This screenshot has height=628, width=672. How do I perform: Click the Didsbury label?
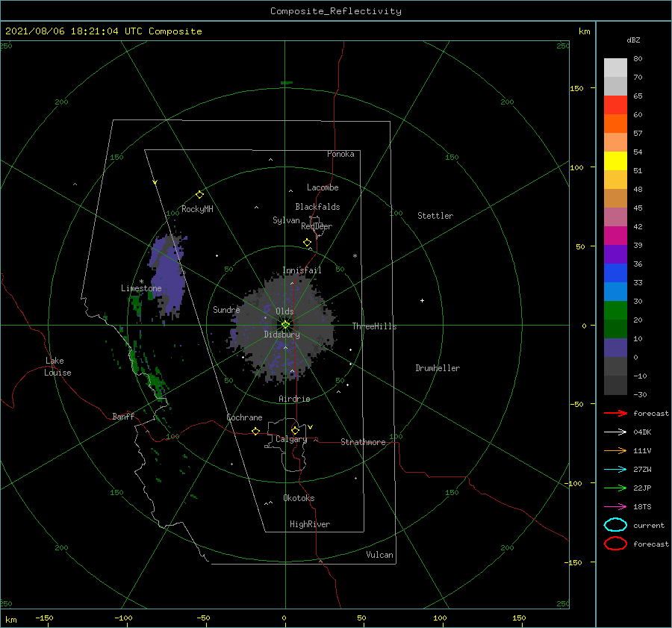(x=282, y=335)
